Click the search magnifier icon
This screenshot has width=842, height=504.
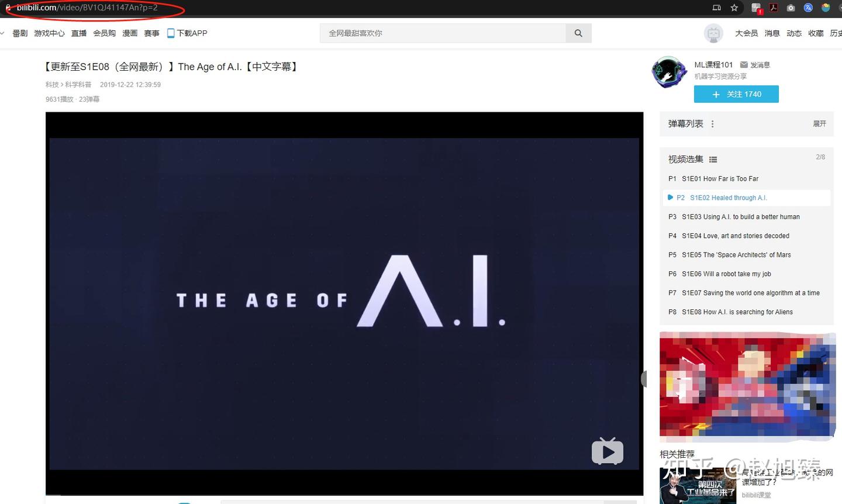578,33
